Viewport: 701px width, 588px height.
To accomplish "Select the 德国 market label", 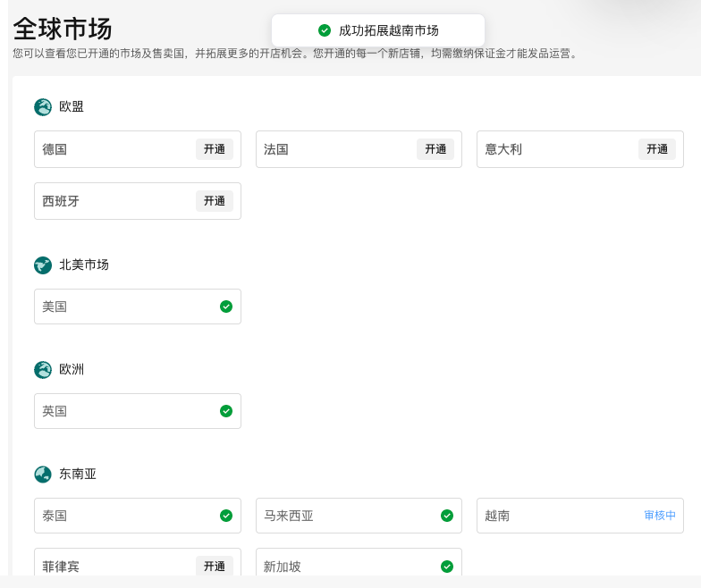I will tap(55, 149).
